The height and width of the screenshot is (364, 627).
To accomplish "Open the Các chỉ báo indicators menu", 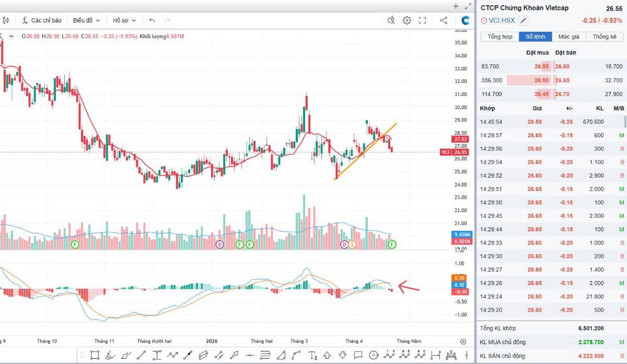I will (41, 20).
